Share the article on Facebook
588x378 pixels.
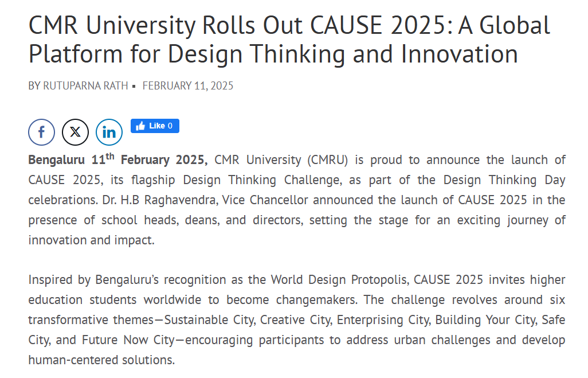[41, 133]
